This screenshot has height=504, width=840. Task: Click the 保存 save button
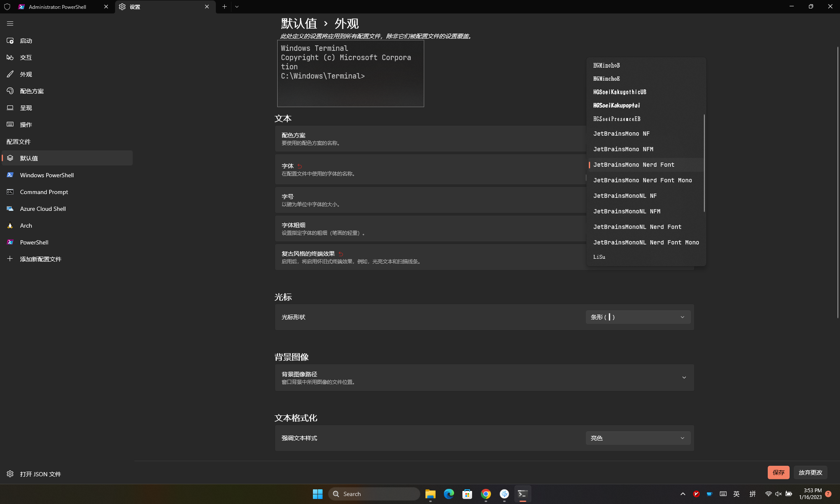778,472
